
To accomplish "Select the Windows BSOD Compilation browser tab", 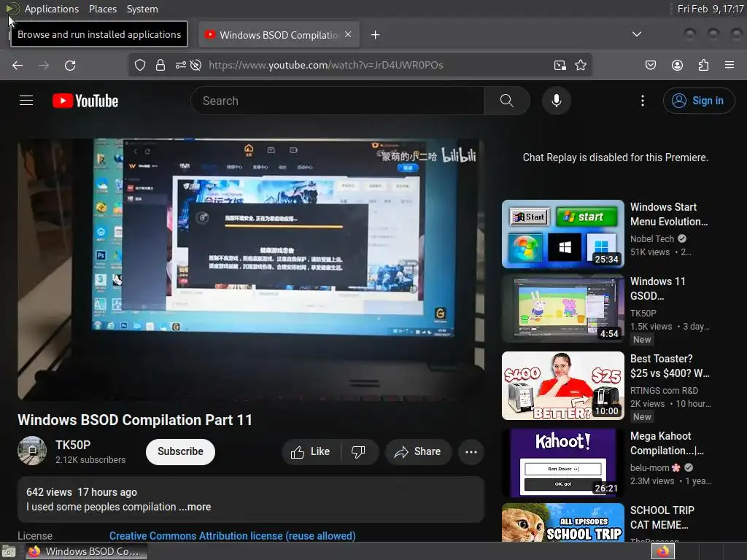I will [x=279, y=35].
